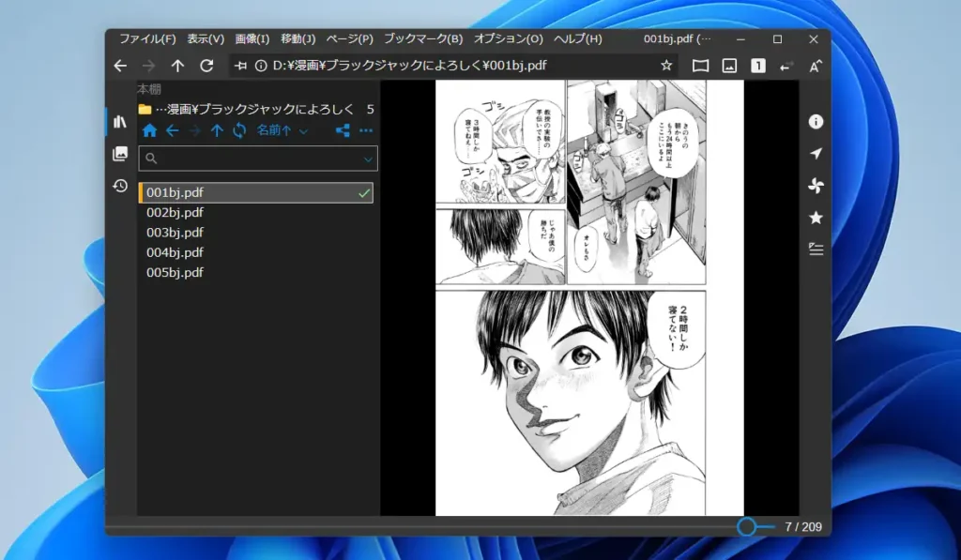Open the playlist lines icon panel on right
The width and height of the screenshot is (961, 560).
tap(816, 249)
